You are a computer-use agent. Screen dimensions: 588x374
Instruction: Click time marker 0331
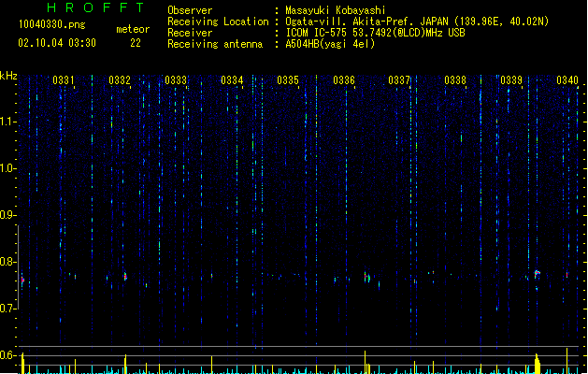coord(64,80)
